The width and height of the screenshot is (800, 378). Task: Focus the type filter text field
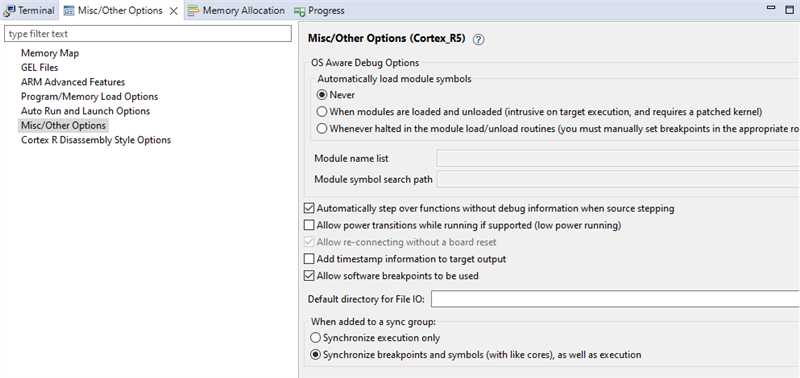tap(147, 34)
